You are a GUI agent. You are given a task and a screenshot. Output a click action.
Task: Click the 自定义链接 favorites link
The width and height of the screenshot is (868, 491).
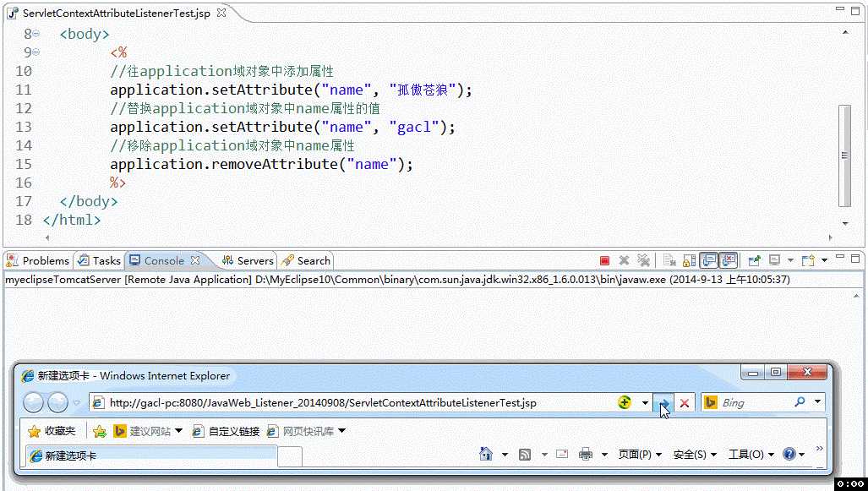[226, 431]
